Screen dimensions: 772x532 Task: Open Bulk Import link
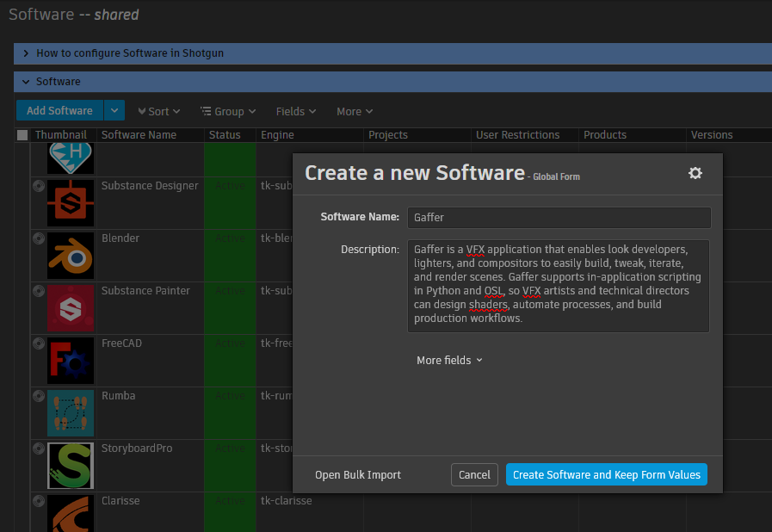[358, 475]
